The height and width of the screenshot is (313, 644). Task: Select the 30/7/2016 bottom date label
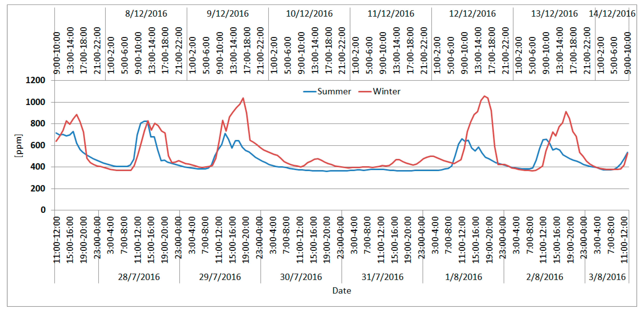(301, 277)
